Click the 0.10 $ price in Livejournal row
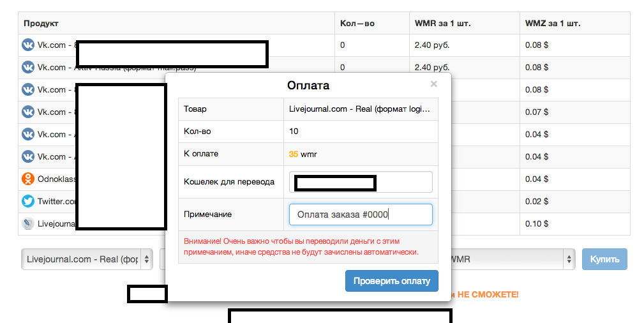Image resolution: width=644 pixels, height=323 pixels. [x=537, y=223]
